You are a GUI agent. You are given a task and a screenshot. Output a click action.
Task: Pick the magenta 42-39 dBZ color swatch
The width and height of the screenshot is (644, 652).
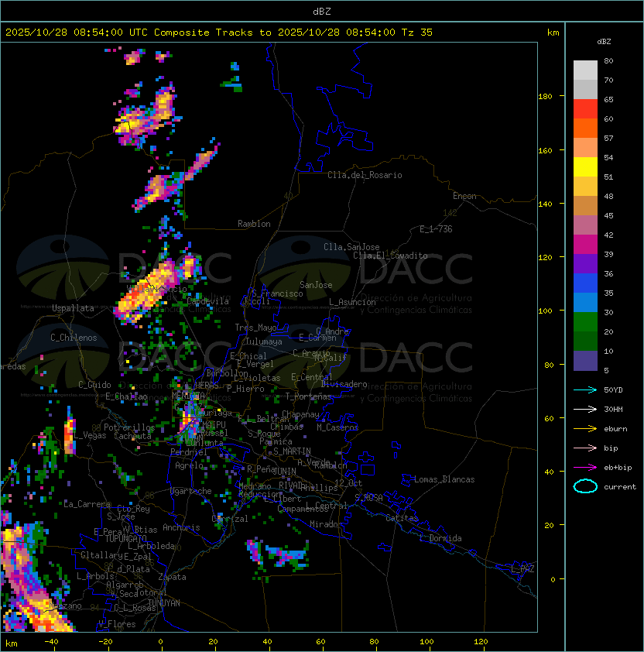[x=585, y=245]
